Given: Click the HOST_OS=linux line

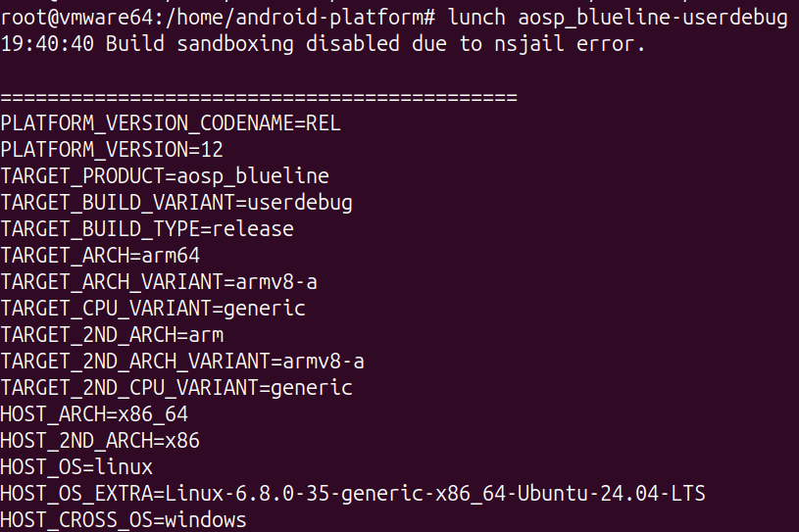Looking at the screenshot, I should point(76,467).
